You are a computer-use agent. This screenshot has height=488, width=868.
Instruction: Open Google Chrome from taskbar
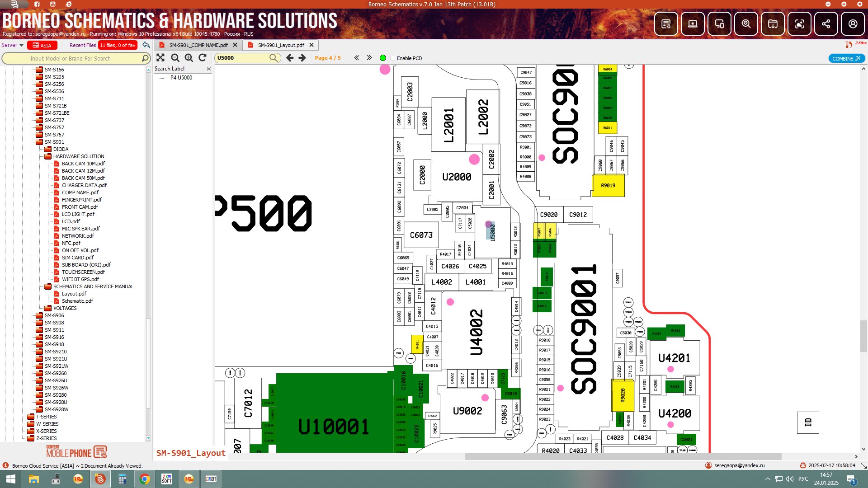pyautogui.click(x=145, y=479)
